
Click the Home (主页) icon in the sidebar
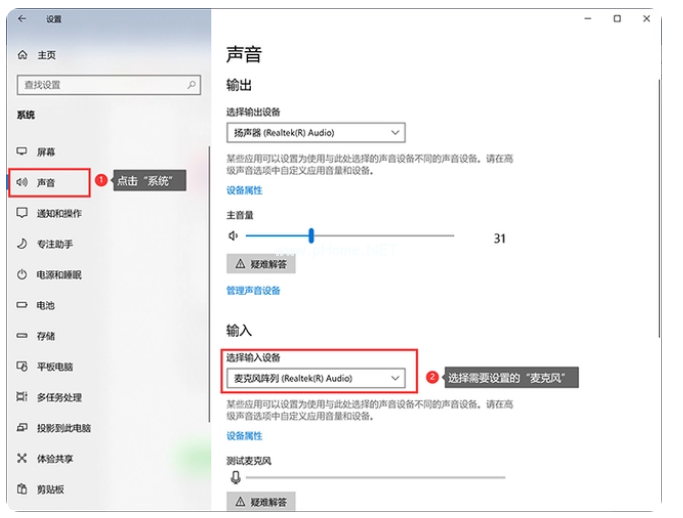[x=22, y=55]
